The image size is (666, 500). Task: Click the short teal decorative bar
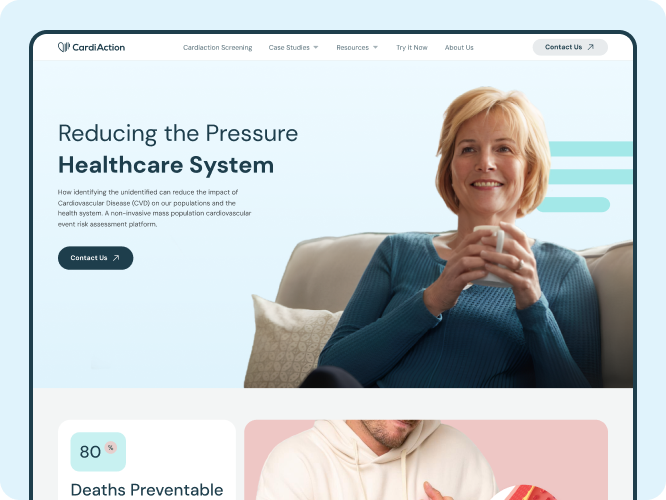(573, 204)
